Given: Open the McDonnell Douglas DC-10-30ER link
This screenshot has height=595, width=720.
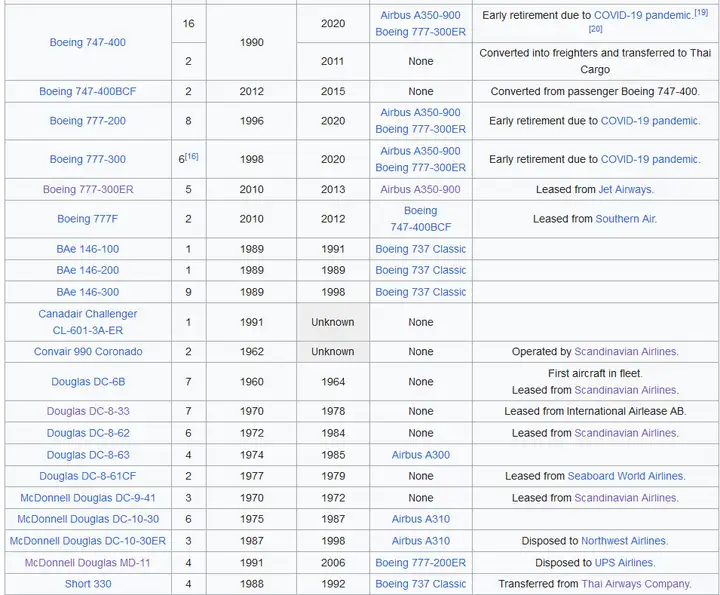Looking at the screenshot, I should [x=88, y=541].
